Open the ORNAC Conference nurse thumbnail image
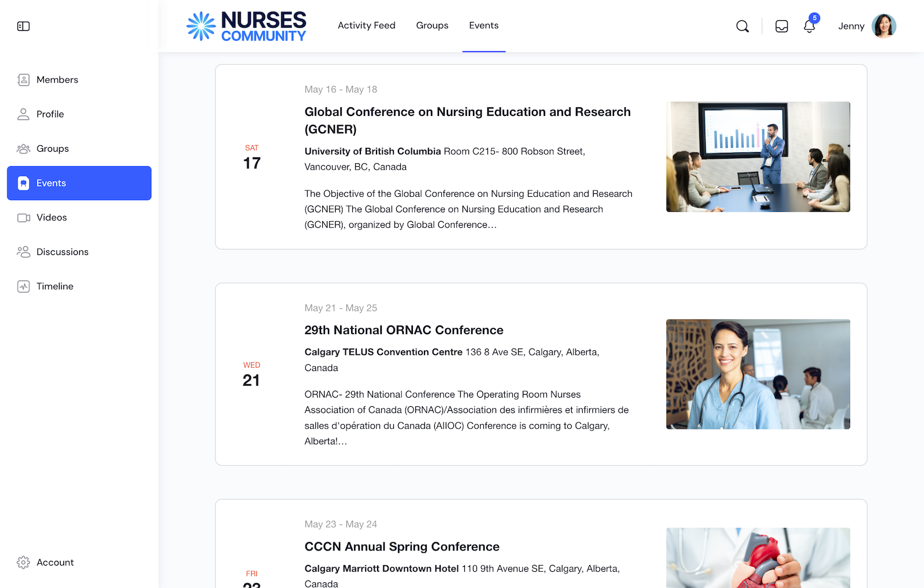 [758, 374]
